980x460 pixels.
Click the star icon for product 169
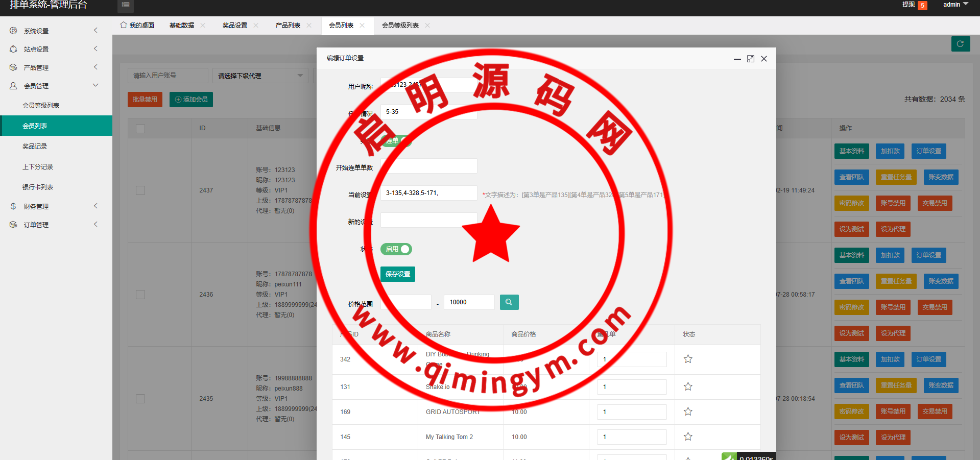click(x=688, y=411)
